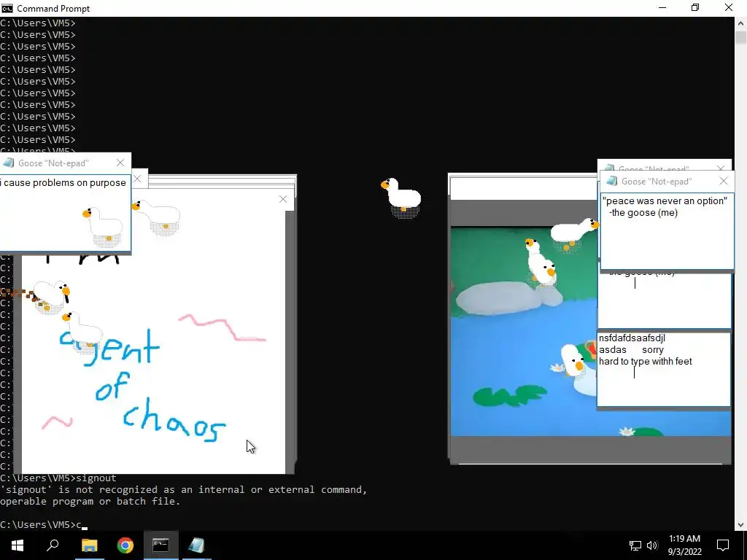Click in the 'hard to type withh feet' note
Screen dimensions: 747x560
[x=664, y=369]
